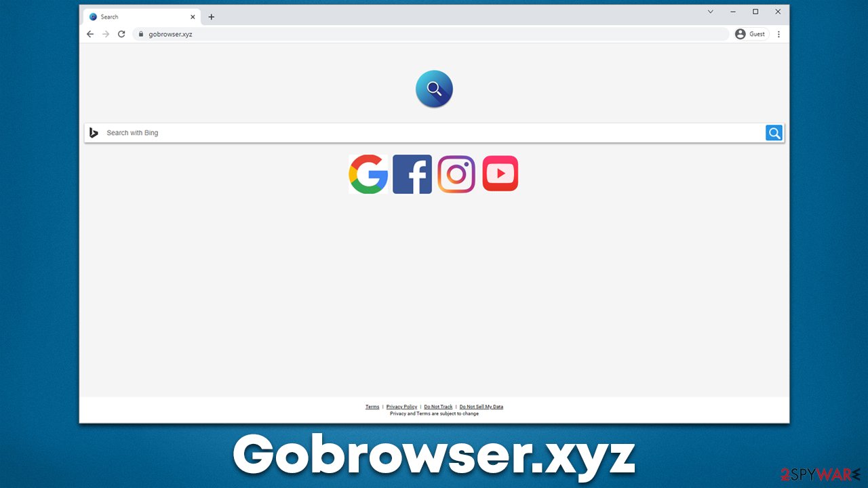Open Do Not Sell My Data link
The width and height of the screenshot is (868, 488).
pyautogui.click(x=481, y=407)
